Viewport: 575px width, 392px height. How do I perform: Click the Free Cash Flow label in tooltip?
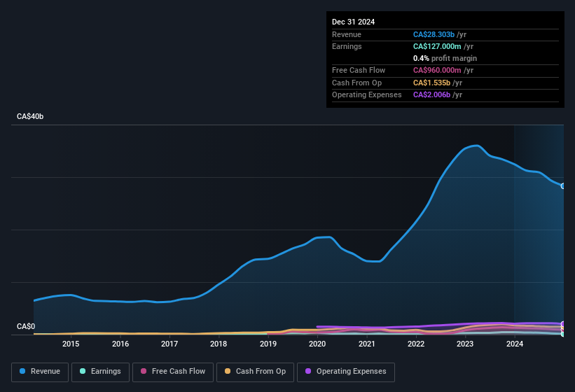[359, 70]
